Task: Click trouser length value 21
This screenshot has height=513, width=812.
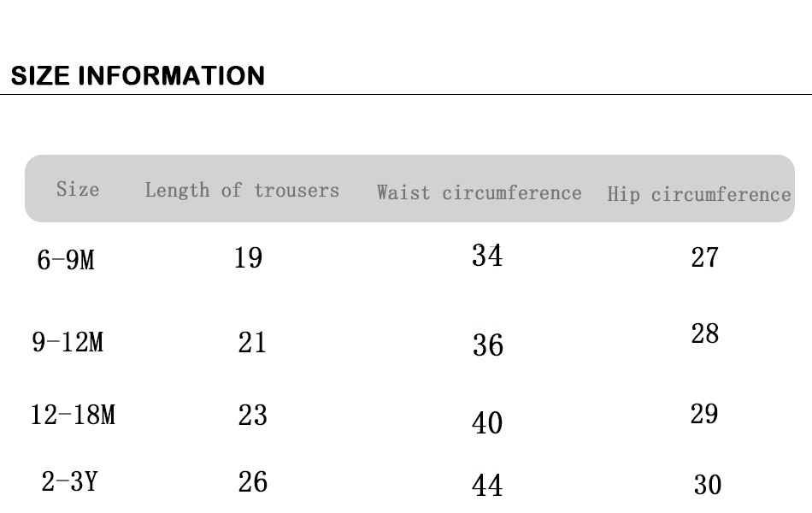Action: point(252,343)
